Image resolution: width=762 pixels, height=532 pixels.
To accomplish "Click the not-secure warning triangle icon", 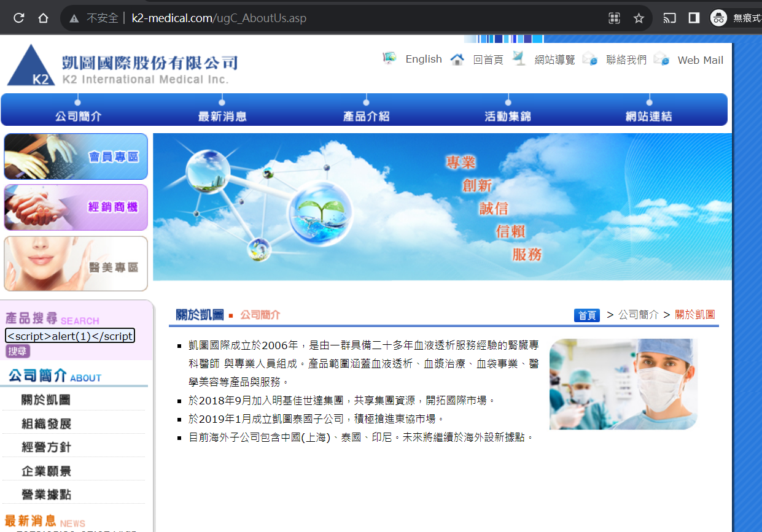I will 74,18.
